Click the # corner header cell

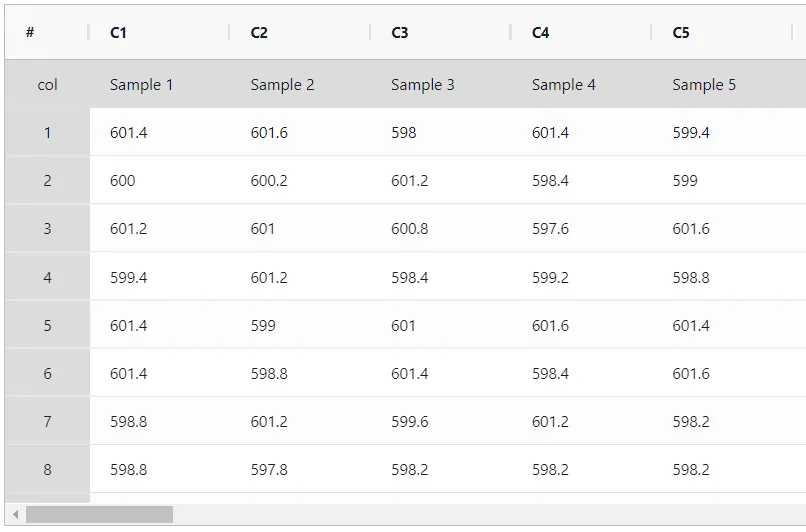point(47,32)
